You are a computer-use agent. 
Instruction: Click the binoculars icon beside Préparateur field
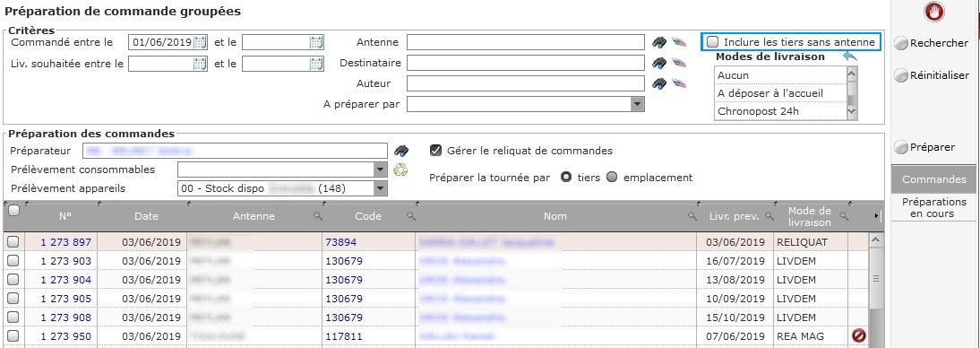click(400, 151)
